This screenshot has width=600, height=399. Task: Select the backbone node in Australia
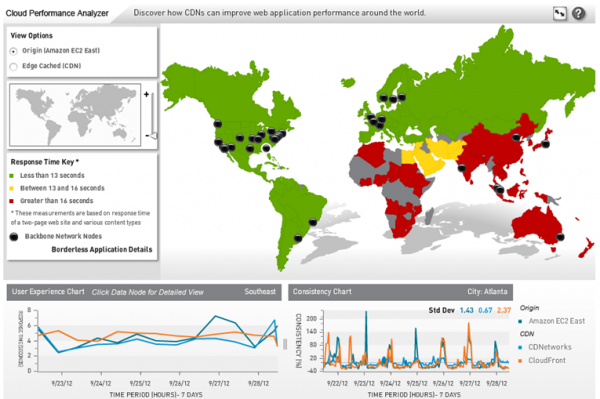click(x=560, y=237)
